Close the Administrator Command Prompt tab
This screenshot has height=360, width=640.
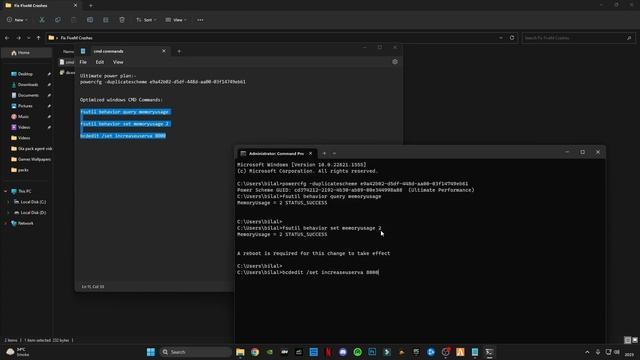311,153
